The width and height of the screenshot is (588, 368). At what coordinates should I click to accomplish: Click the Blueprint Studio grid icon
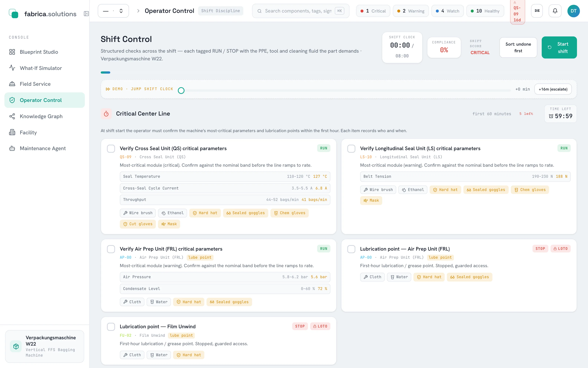tap(12, 52)
